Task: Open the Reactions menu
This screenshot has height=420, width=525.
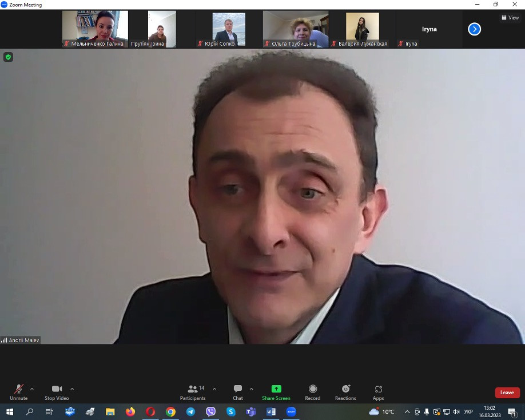Action: (345, 392)
